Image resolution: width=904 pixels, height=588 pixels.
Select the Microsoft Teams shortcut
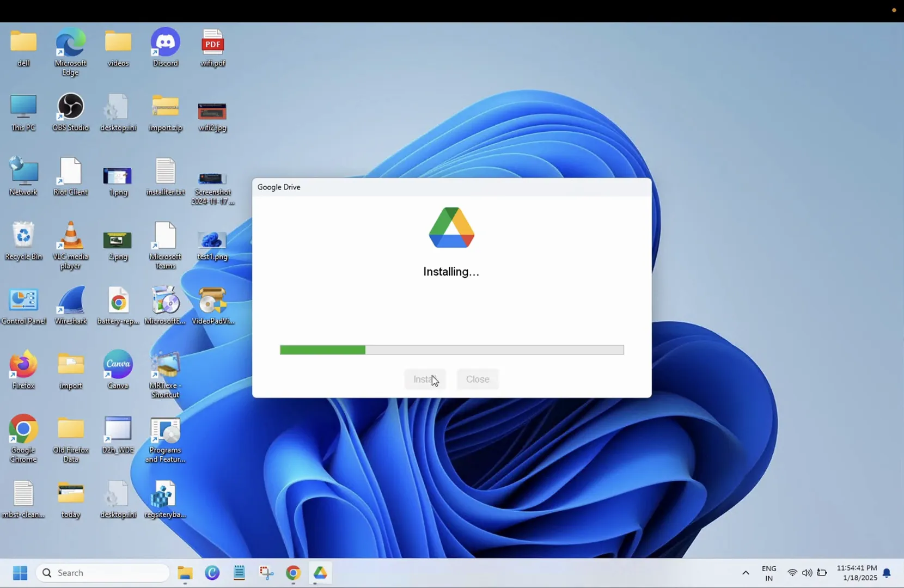[166, 246]
